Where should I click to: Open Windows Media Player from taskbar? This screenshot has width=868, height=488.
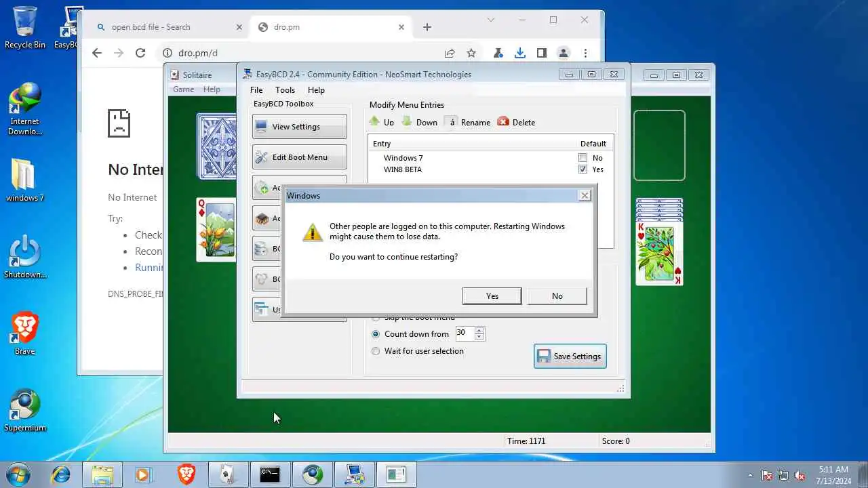point(143,474)
